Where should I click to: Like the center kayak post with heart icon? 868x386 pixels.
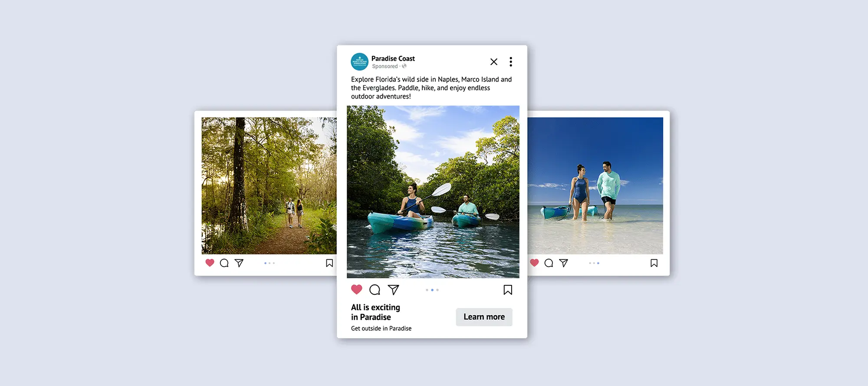pos(356,290)
